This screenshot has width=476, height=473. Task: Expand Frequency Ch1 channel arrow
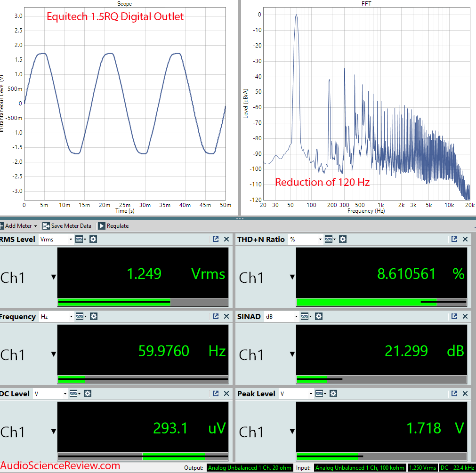tap(54, 354)
